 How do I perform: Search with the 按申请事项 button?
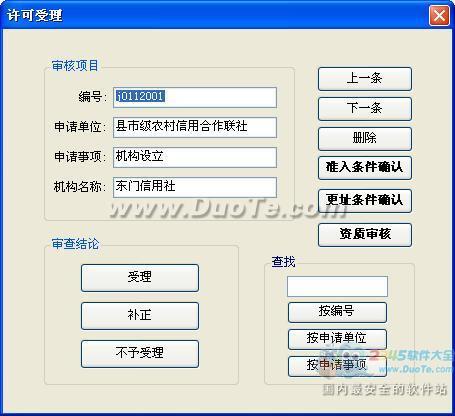click(x=337, y=366)
